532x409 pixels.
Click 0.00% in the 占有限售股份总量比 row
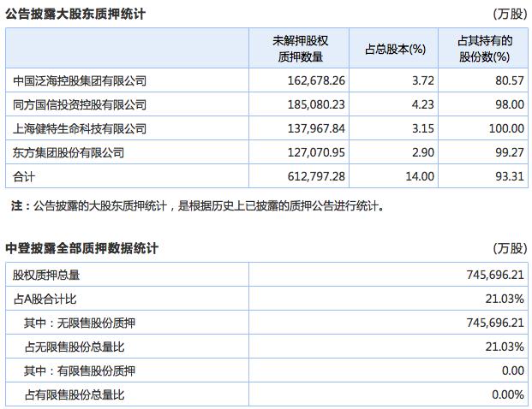coord(508,395)
